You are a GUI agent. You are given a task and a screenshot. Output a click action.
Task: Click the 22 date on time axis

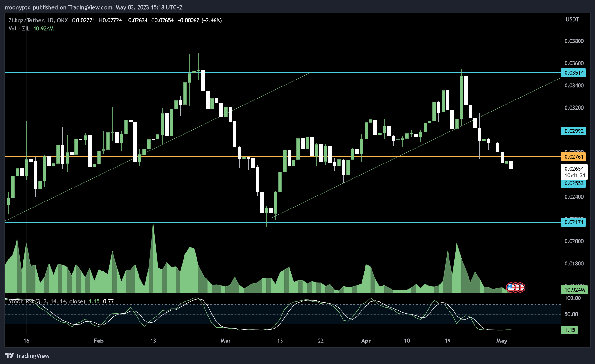(x=321, y=341)
